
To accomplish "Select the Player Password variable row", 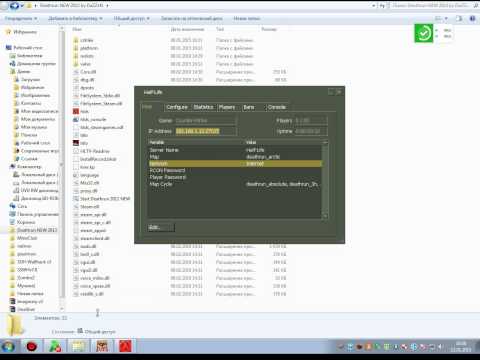I will click(x=235, y=177).
